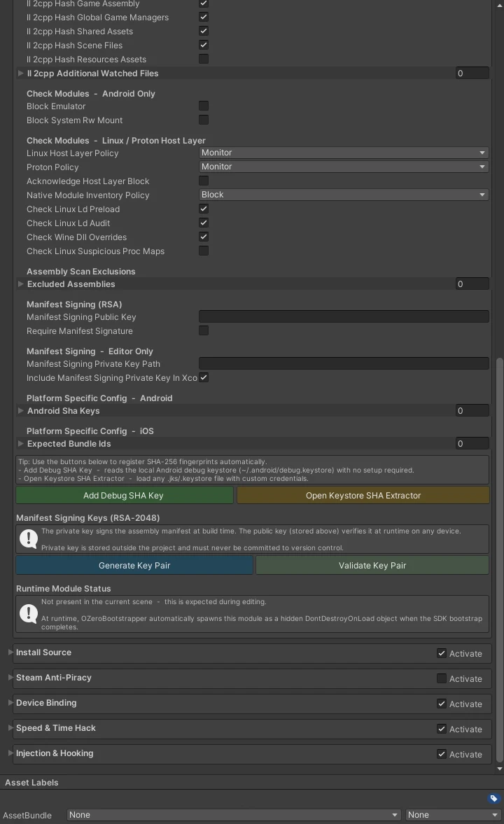Image resolution: width=504 pixels, height=824 pixels.
Task: Open the AssetBundle variant dropdown
Action: (453, 815)
